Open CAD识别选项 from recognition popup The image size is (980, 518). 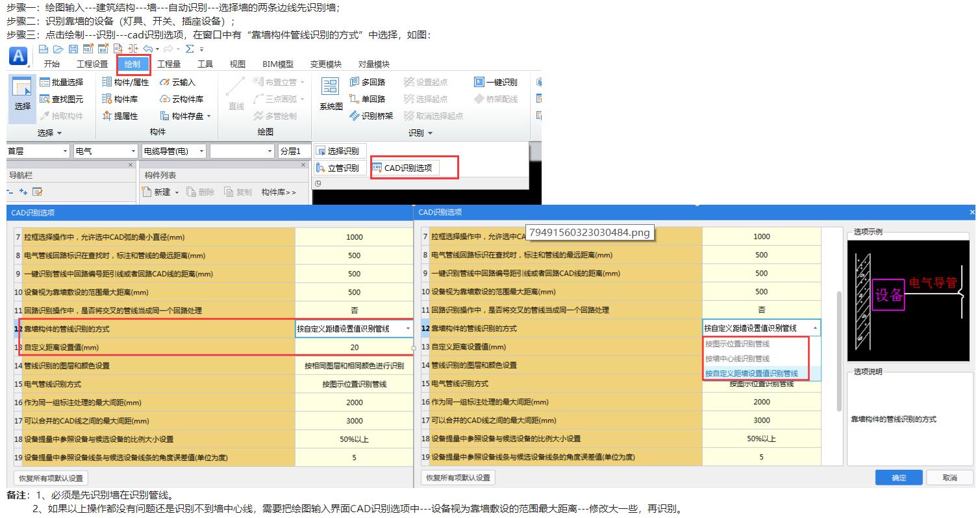coord(406,168)
